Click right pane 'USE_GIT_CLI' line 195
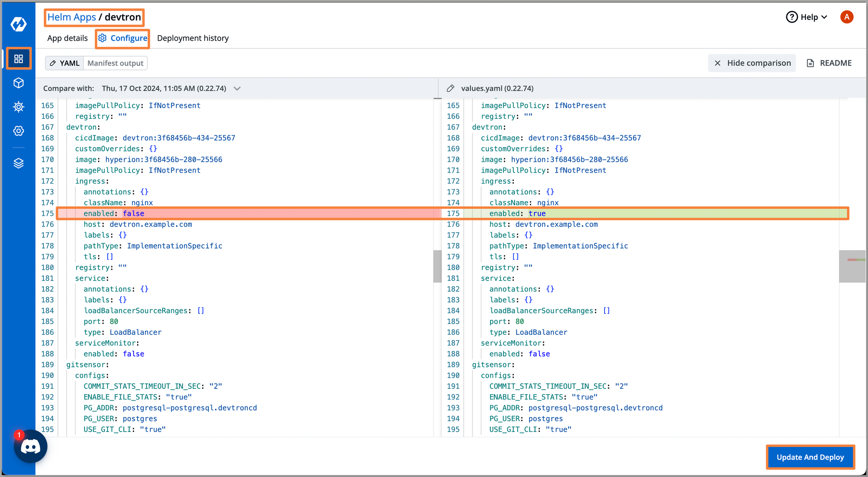The width and height of the screenshot is (868, 477). pyautogui.click(x=530, y=429)
